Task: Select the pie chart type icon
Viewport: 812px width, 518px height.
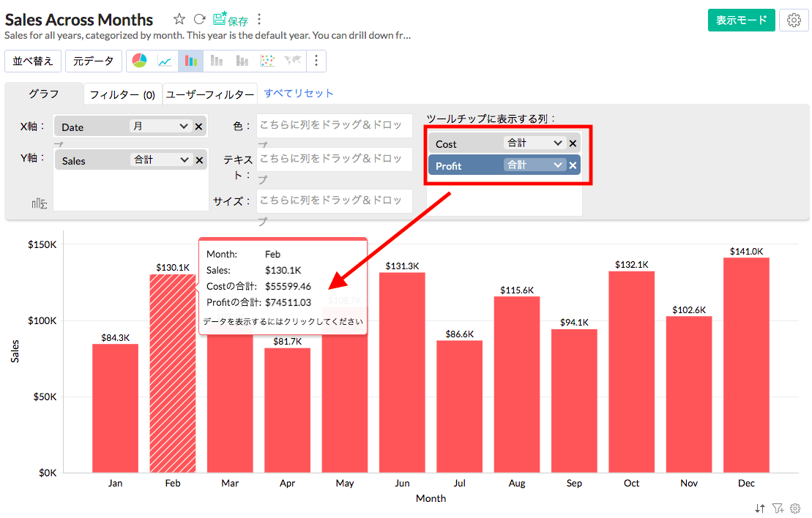Action: click(139, 61)
